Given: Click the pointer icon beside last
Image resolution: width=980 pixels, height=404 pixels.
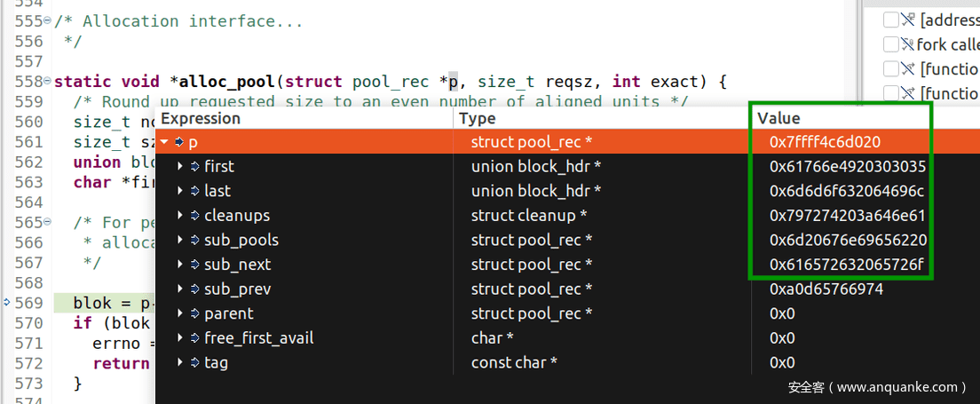Looking at the screenshot, I should click(195, 191).
